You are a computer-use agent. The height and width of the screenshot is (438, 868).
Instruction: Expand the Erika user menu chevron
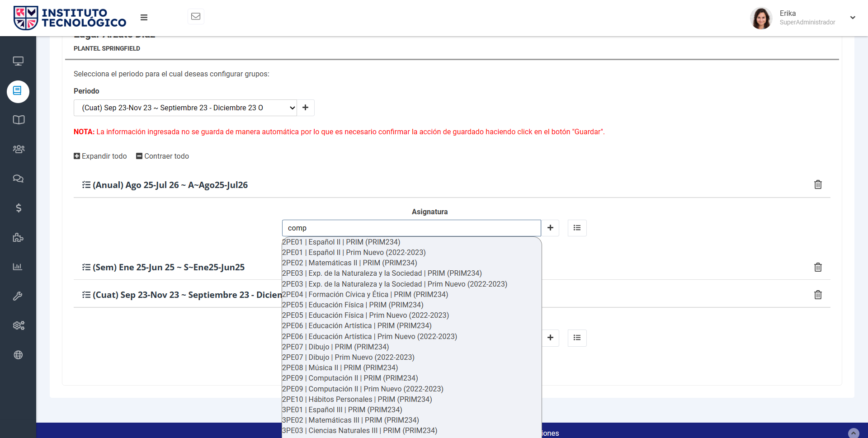coord(853,18)
